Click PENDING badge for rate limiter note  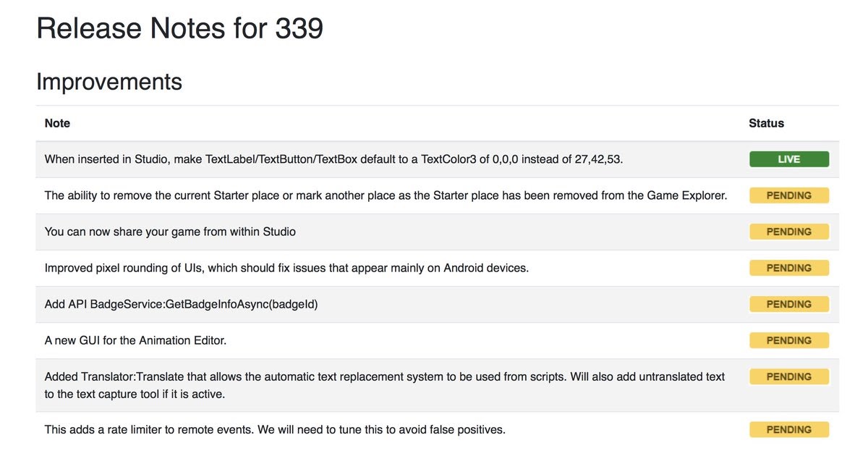788,429
